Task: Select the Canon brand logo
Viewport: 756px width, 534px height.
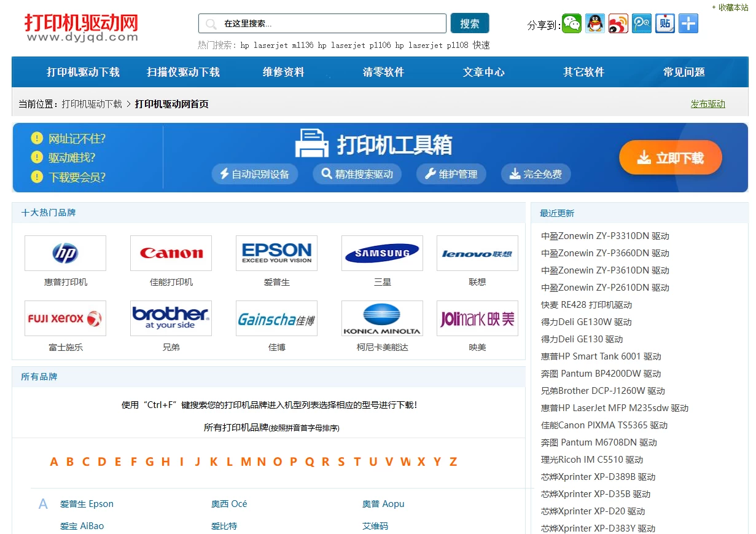Action: [x=171, y=253]
